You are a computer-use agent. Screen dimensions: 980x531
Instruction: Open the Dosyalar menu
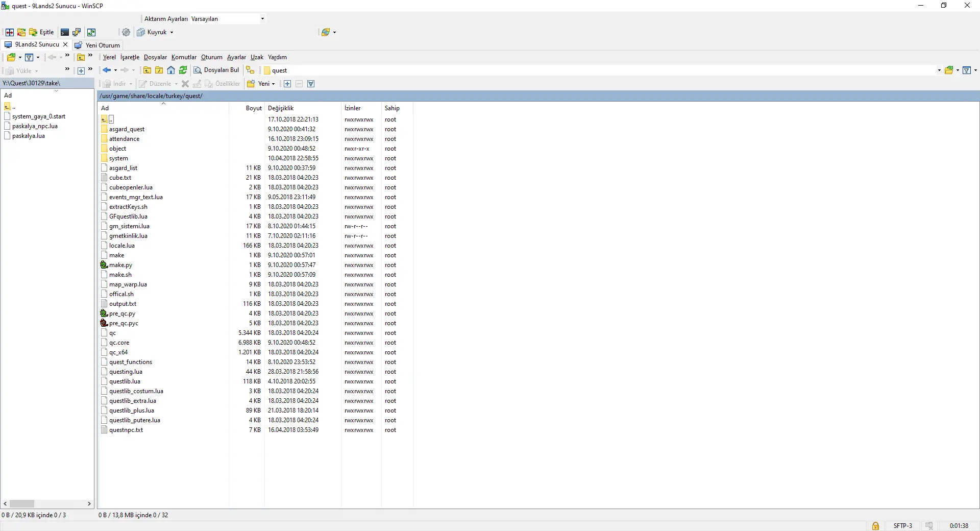tap(155, 57)
